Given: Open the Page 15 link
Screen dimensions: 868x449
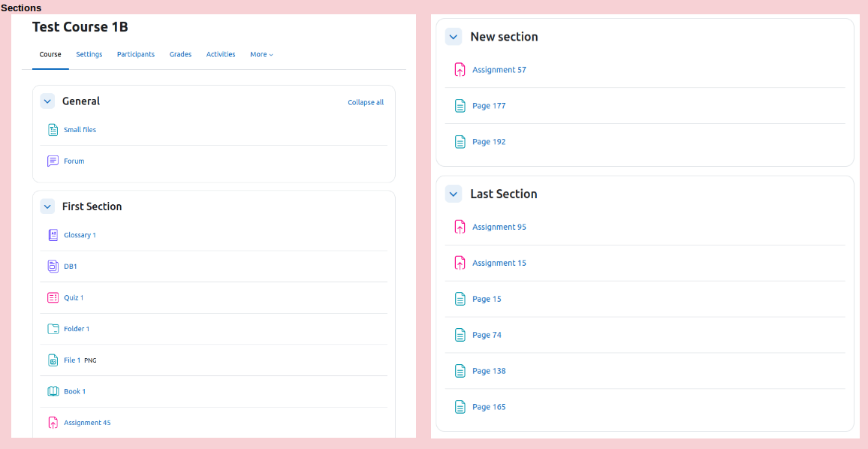Looking at the screenshot, I should 487,299.
